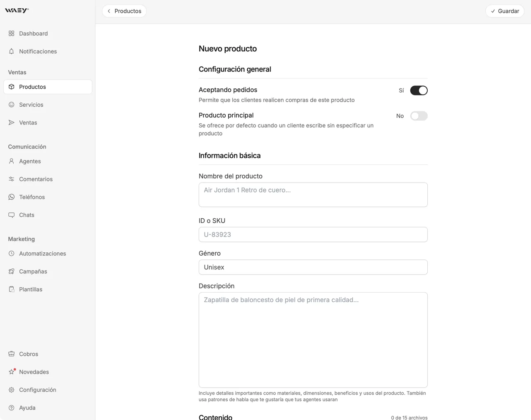This screenshot has height=420, width=531.
Task: Collapse back using the Productos chevron
Action: pyautogui.click(x=109, y=11)
